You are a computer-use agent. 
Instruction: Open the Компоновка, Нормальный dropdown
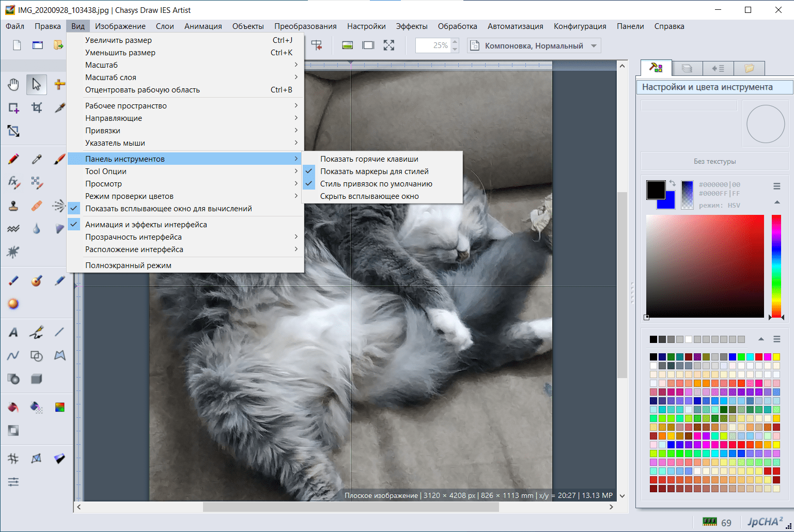pyautogui.click(x=534, y=45)
